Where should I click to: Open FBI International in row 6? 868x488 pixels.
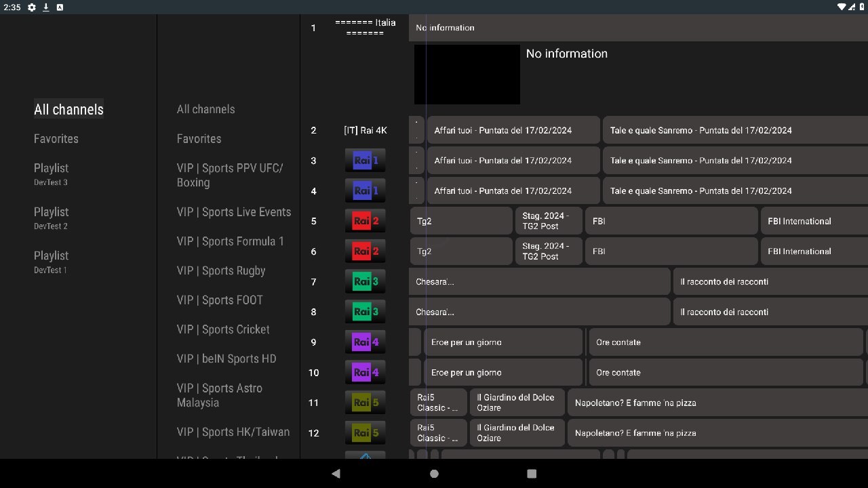[814, 251]
